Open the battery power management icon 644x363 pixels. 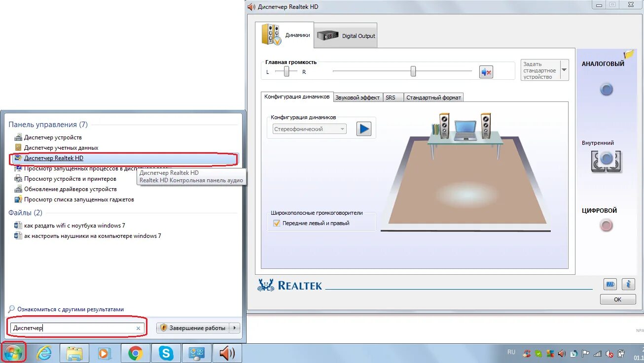point(610,284)
